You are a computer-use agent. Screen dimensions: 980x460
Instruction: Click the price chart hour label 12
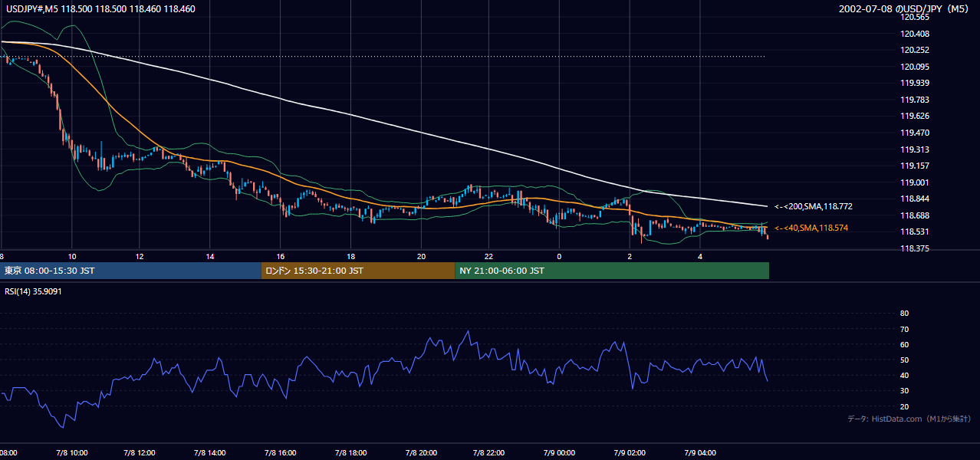141,256
